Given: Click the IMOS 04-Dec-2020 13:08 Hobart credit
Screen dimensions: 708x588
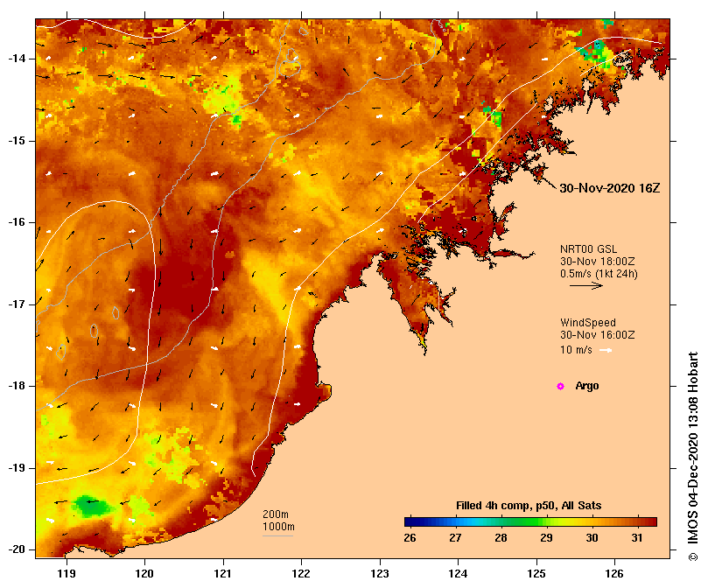Looking at the screenshot, I should pyautogui.click(x=693, y=457).
